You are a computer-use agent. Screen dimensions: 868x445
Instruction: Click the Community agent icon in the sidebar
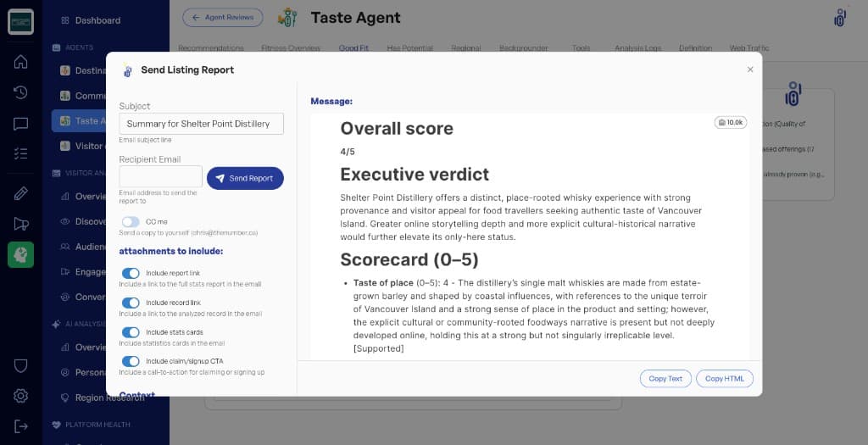[65, 96]
